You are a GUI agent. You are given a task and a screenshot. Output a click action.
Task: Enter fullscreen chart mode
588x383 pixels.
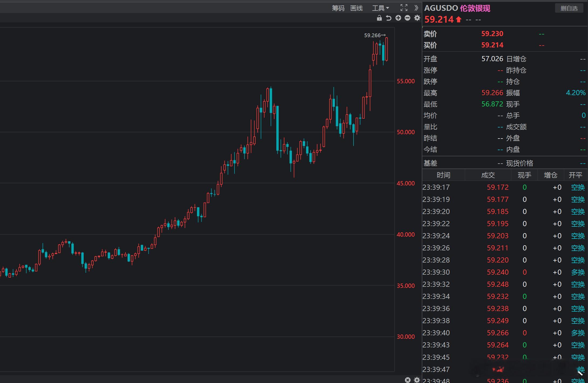(404, 8)
